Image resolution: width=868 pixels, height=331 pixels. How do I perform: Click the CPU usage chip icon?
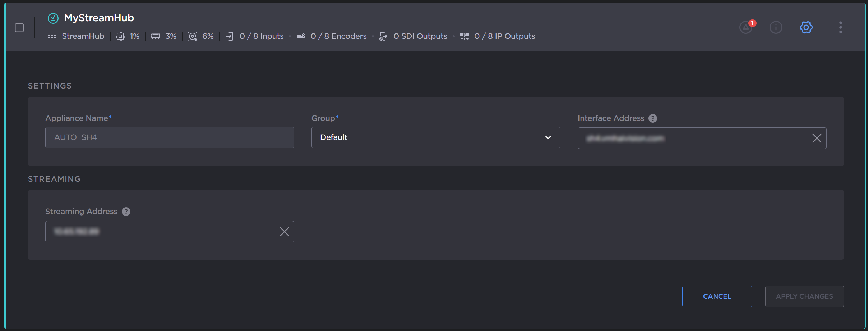coord(120,36)
